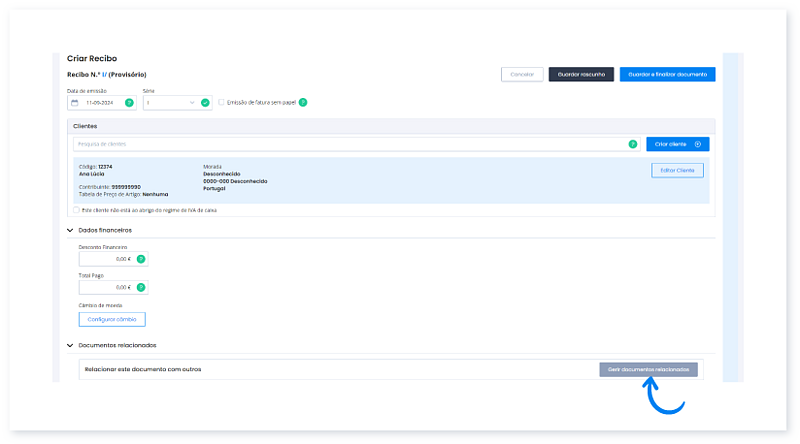Screen dimensions: 800x444
Task: Focus the Pesquisa de clientes search field
Action: [350, 144]
